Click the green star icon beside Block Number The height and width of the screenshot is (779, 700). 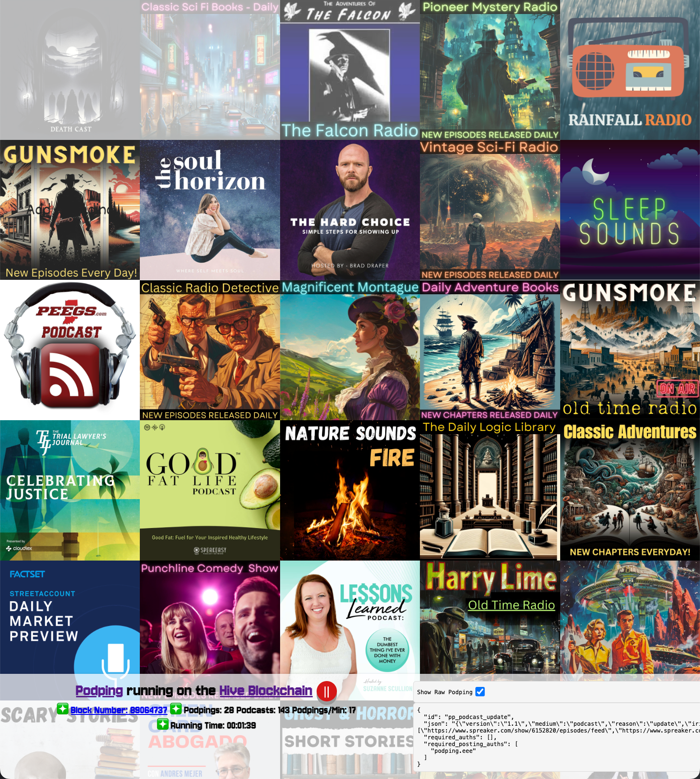(x=63, y=709)
